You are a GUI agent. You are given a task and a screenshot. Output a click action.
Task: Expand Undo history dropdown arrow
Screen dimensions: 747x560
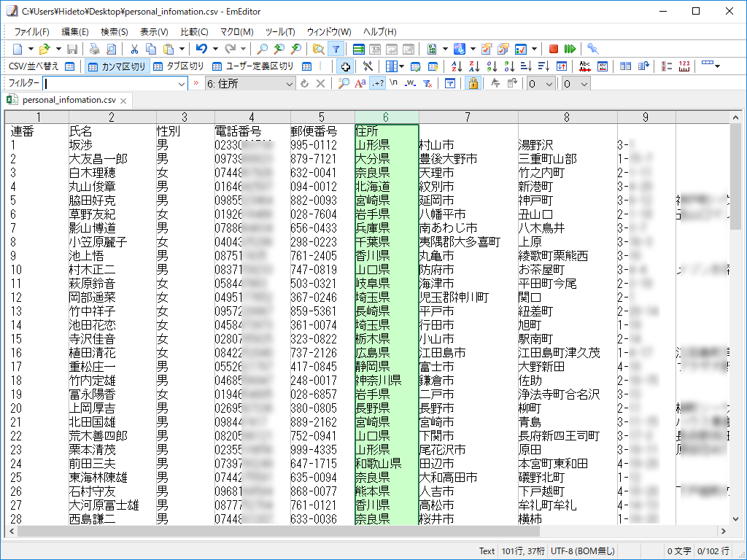215,49
